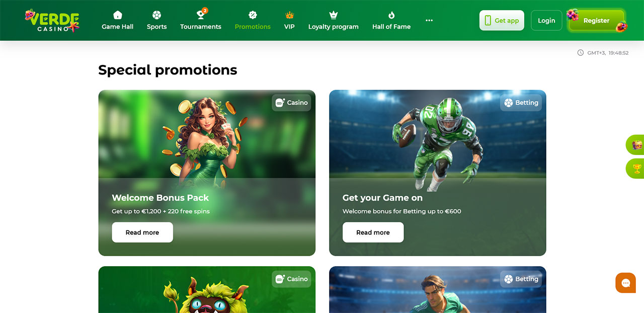This screenshot has height=313, width=644.
Task: Open the orange live chat bubble
Action: point(625,283)
